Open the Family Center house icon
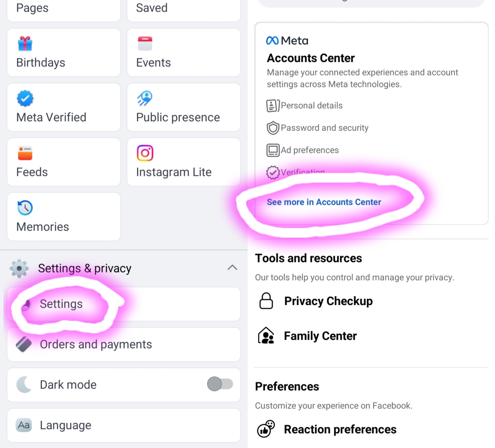Viewport: 495px width, 448px height. tap(266, 336)
